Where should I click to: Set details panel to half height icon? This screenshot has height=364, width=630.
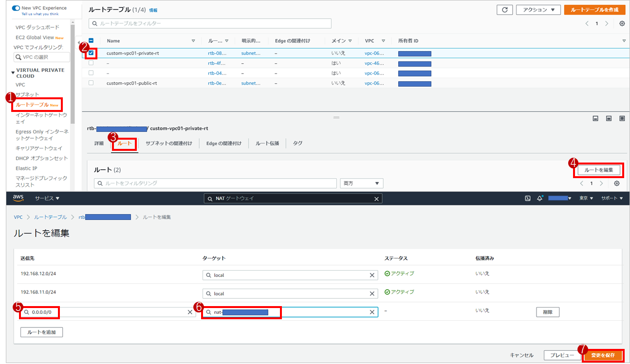coord(609,118)
